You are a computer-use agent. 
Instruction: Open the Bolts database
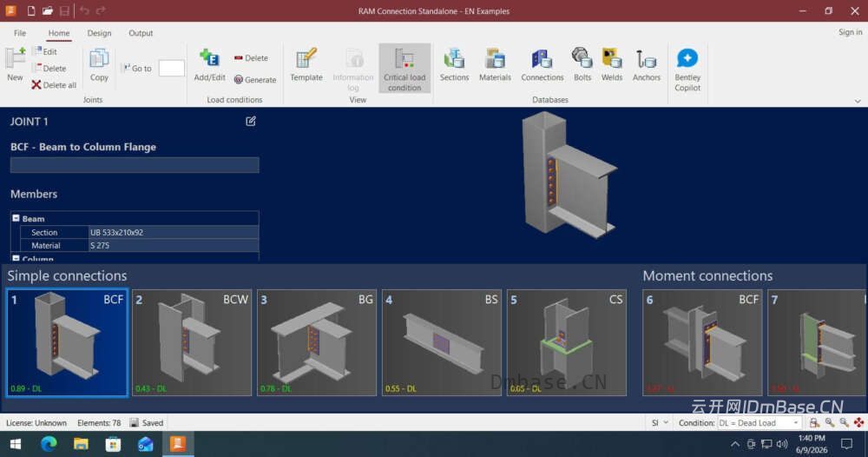[x=582, y=65]
